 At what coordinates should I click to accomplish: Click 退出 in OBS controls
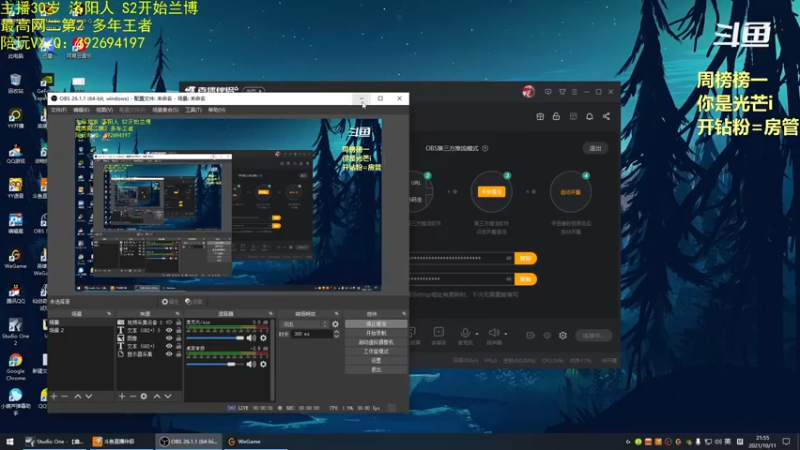pyautogui.click(x=376, y=369)
